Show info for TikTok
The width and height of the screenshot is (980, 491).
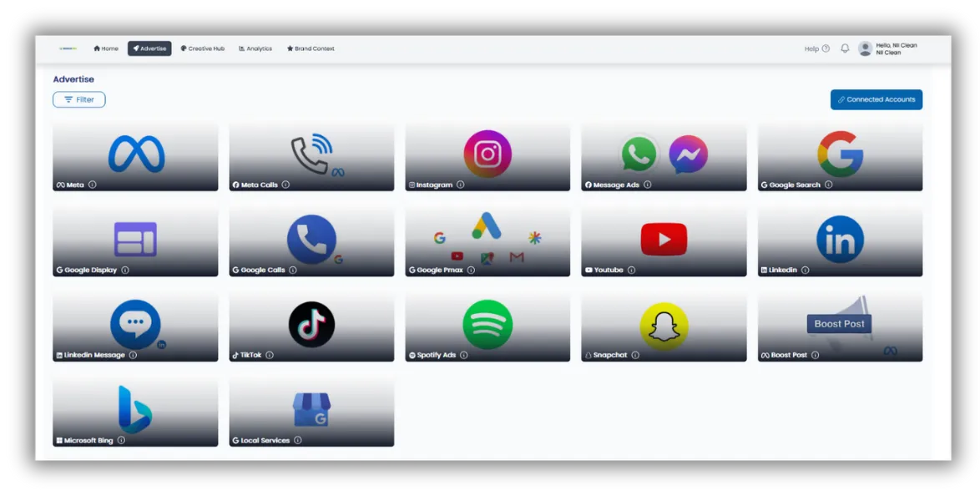click(270, 355)
